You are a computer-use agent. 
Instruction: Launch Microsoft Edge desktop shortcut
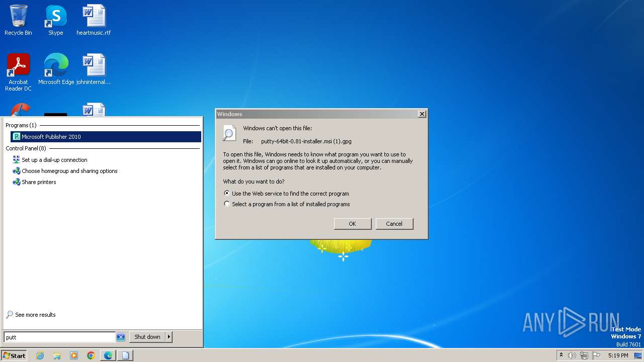[56, 69]
